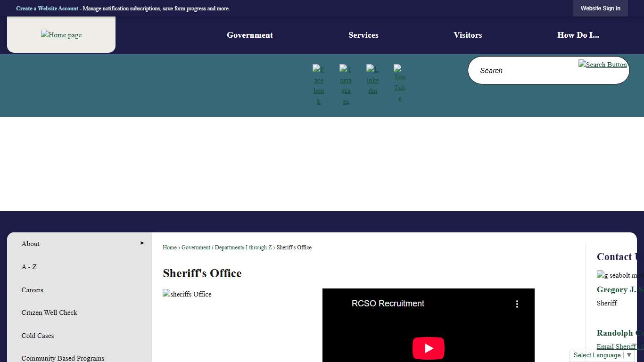Open the Select Language dropdown

tap(602, 355)
